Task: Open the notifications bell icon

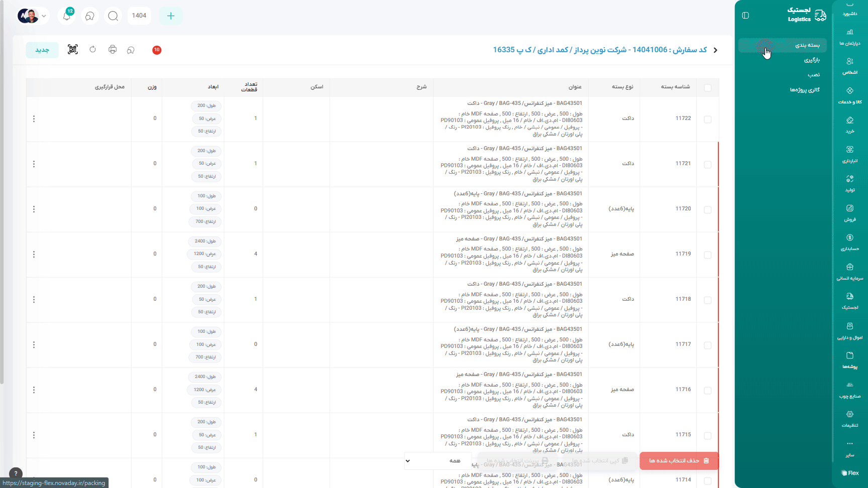Action: (x=67, y=16)
